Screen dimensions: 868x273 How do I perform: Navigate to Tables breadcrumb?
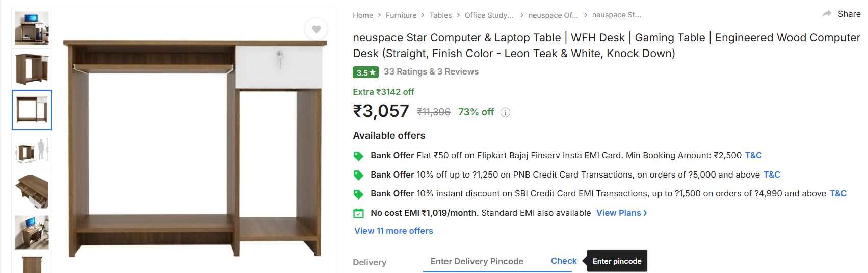(x=440, y=15)
